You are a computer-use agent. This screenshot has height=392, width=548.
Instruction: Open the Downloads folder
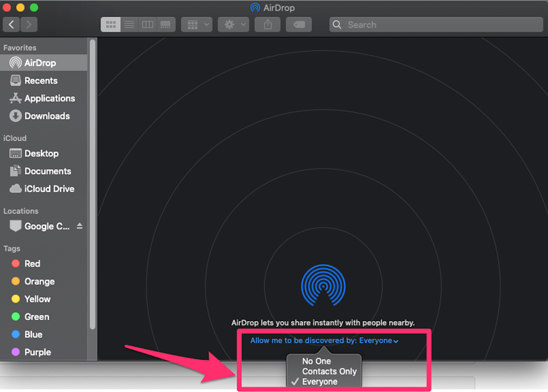pyautogui.click(x=47, y=116)
